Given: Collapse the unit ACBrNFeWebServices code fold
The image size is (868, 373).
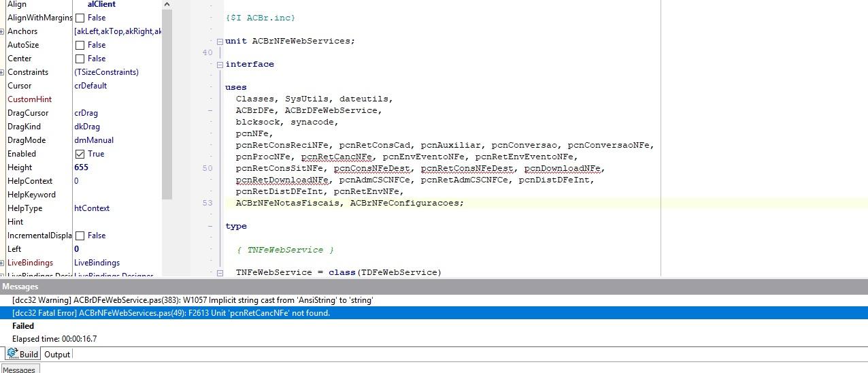Looking at the screenshot, I should pos(220,41).
